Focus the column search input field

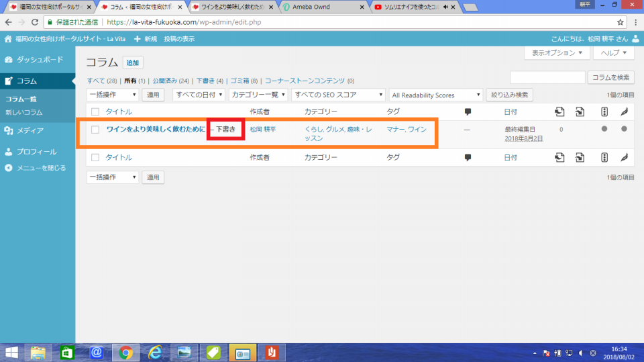[547, 77]
